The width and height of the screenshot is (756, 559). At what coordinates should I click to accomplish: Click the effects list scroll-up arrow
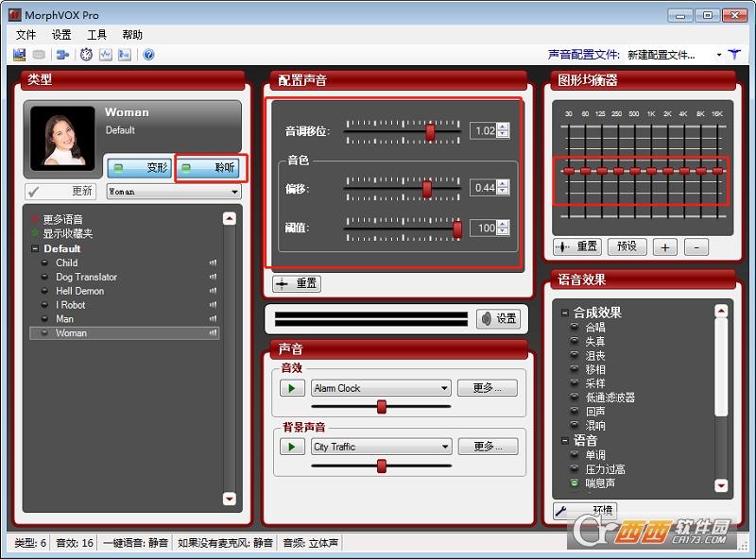(721, 311)
